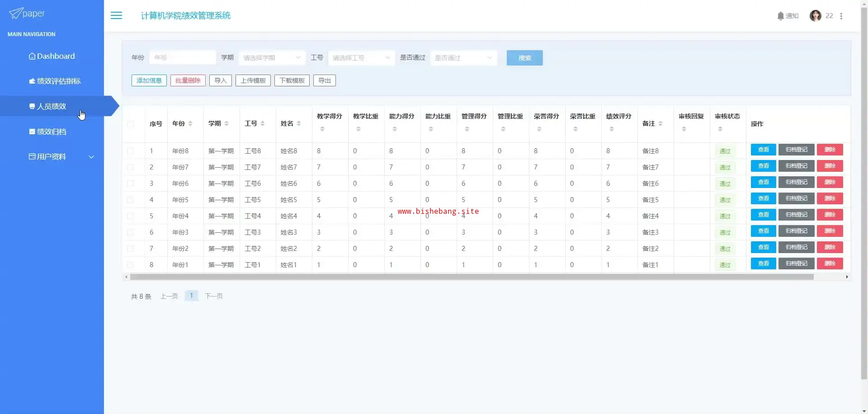Sort by 备注 column arrows
This screenshot has width=868, height=414.
click(x=660, y=123)
